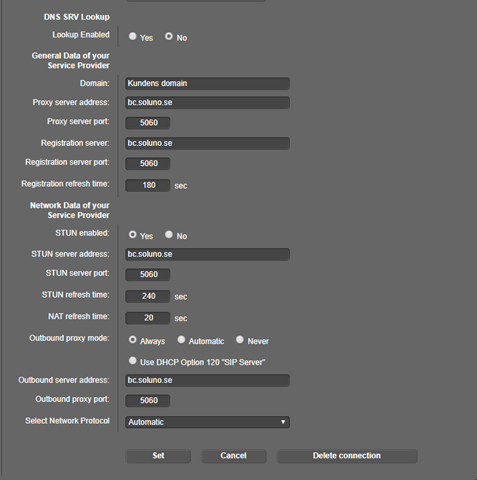The width and height of the screenshot is (477, 480).
Task: Click the Outbound proxy port field
Action: coord(148,400)
